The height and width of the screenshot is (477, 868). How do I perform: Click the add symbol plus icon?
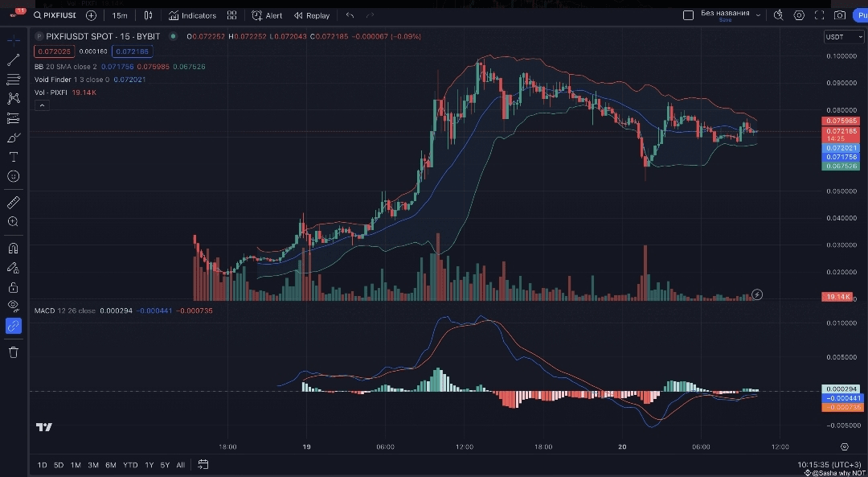92,15
